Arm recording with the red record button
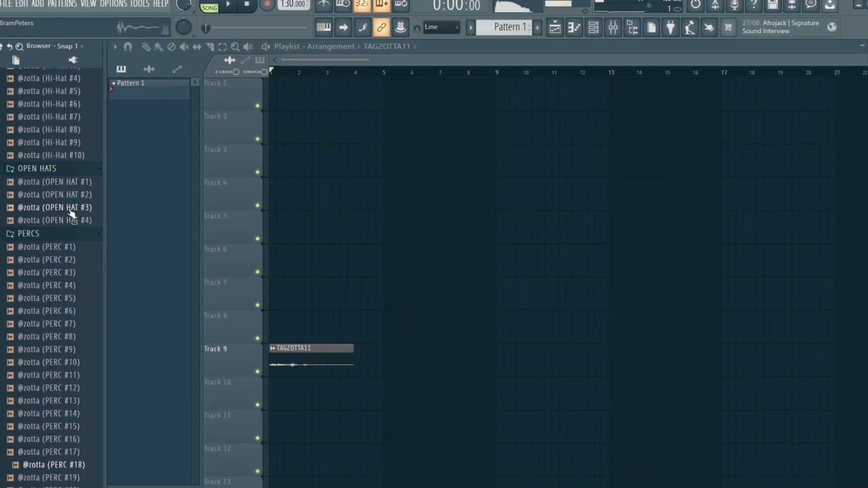The image size is (868, 488). click(x=267, y=5)
